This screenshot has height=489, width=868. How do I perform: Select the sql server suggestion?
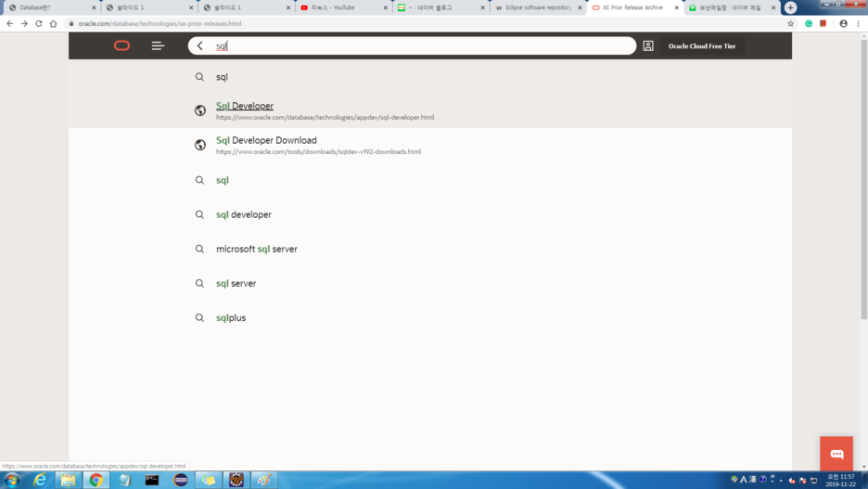click(x=236, y=283)
